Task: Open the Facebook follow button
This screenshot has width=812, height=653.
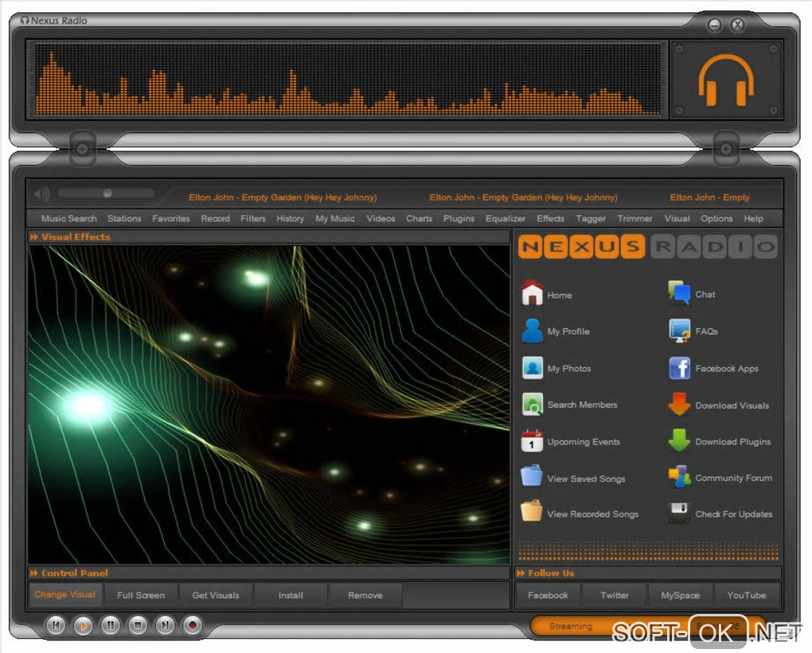Action: [548, 595]
